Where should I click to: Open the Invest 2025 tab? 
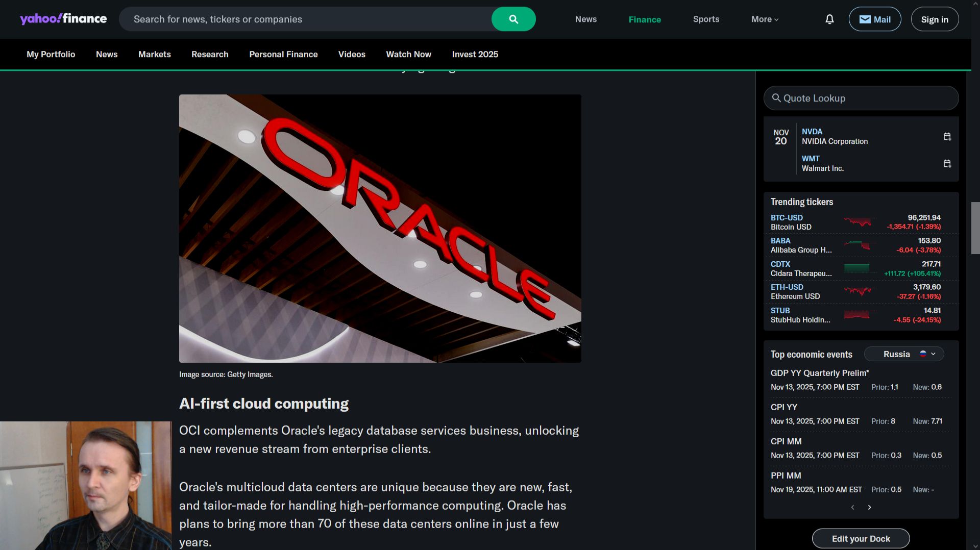pyautogui.click(x=475, y=54)
